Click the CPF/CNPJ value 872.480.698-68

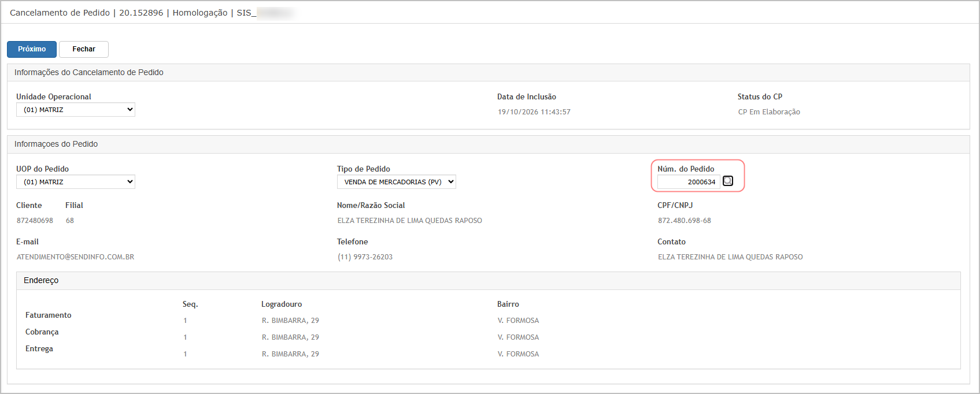[x=685, y=221]
